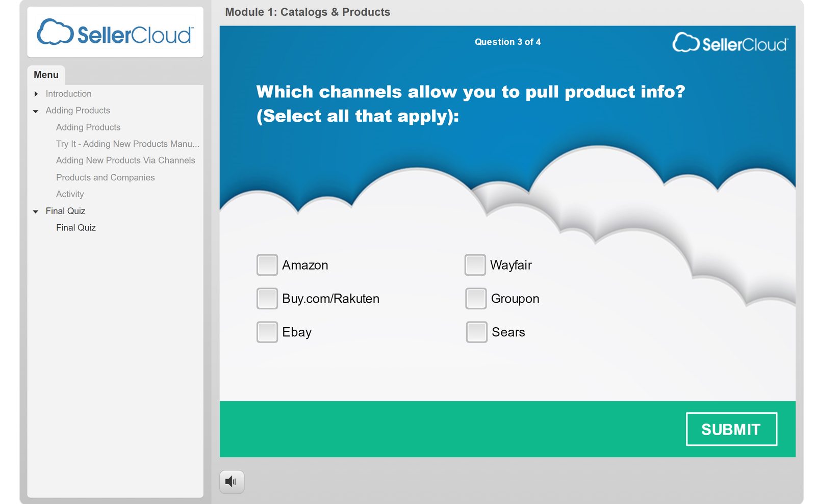Select the Wayfair checkbox

(475, 265)
